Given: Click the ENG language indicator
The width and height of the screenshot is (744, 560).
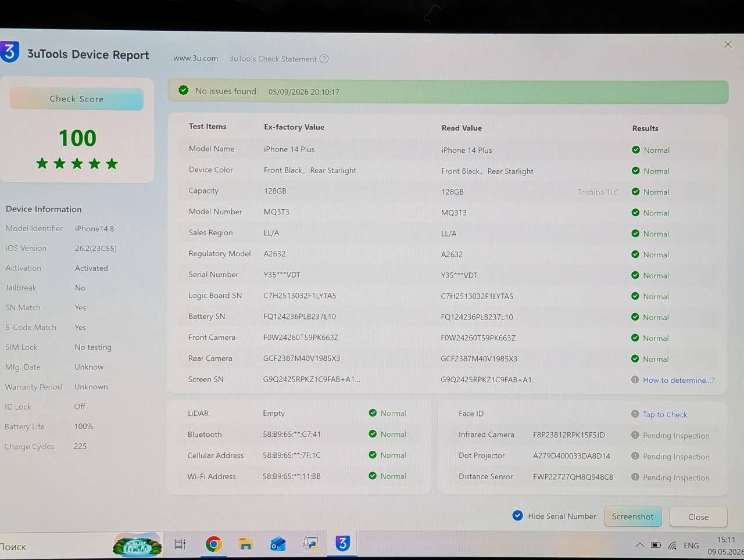Looking at the screenshot, I should pyautogui.click(x=691, y=545).
